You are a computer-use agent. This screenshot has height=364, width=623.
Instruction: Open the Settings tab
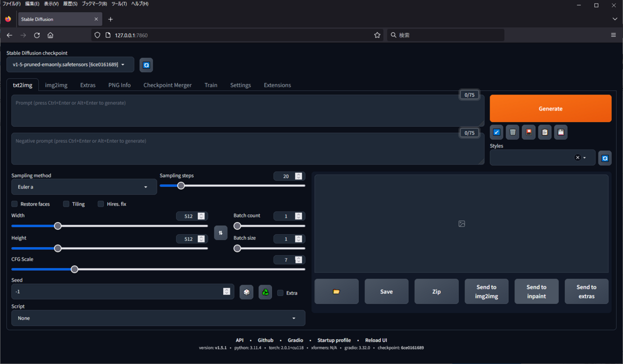click(x=240, y=85)
